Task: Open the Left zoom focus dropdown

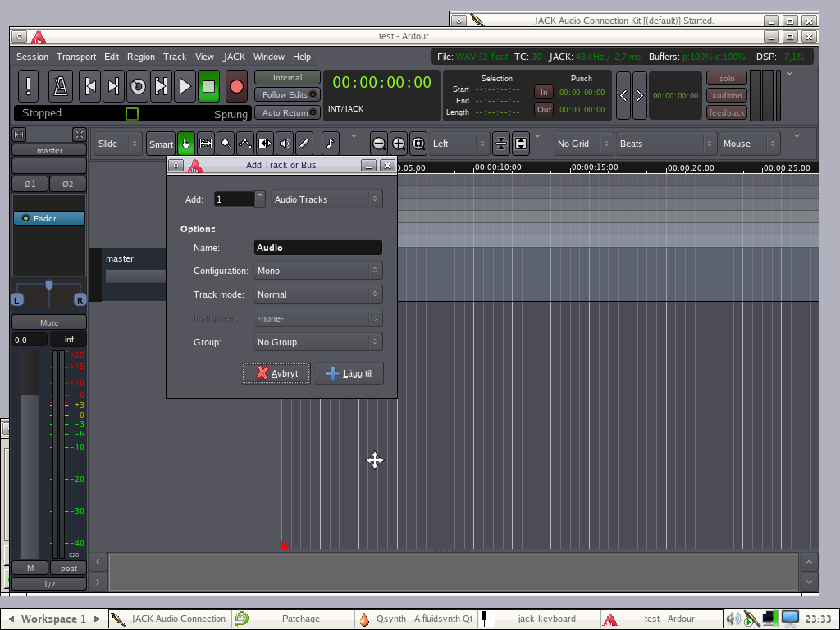Action: pos(459,144)
